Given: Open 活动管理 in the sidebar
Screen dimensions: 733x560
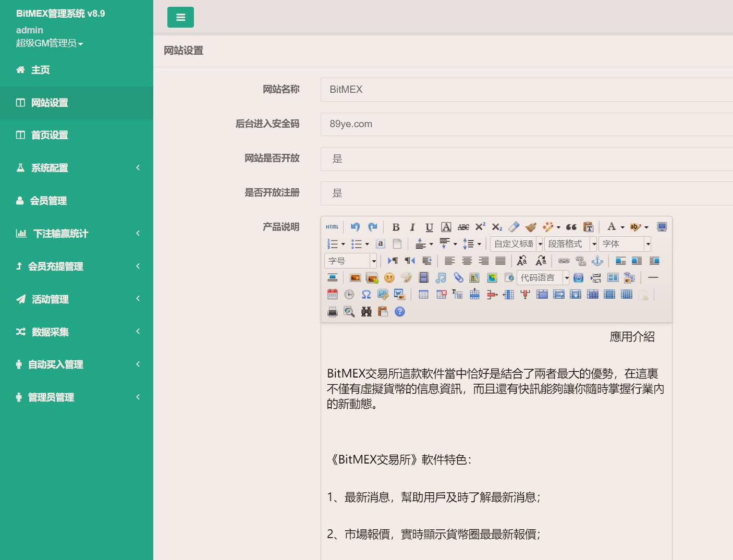Looking at the screenshot, I should click(77, 299).
